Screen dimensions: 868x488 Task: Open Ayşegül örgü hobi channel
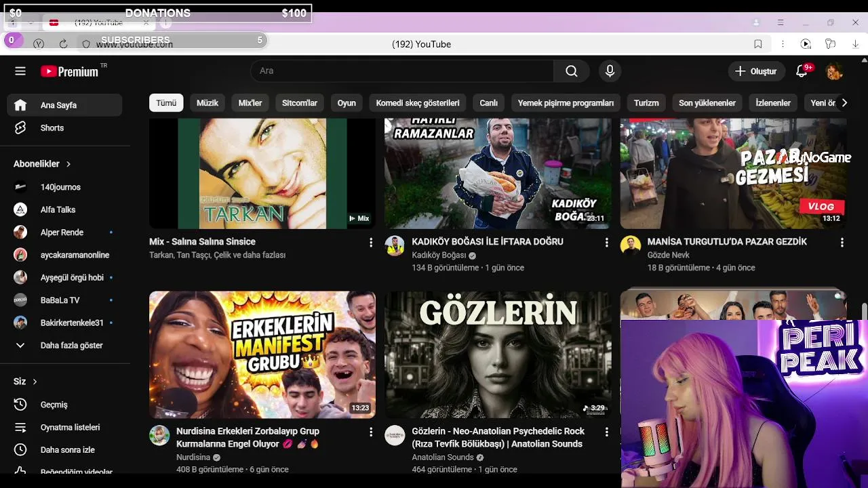click(64, 278)
